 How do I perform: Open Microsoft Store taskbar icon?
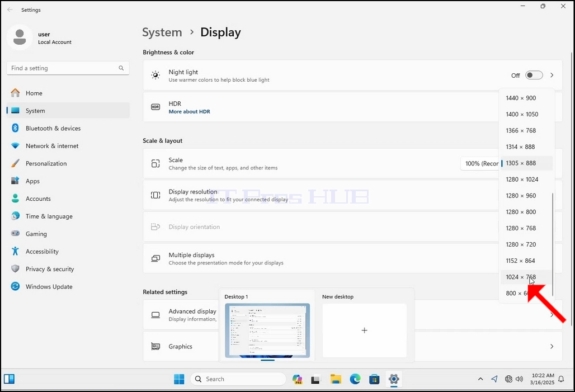[374, 379]
